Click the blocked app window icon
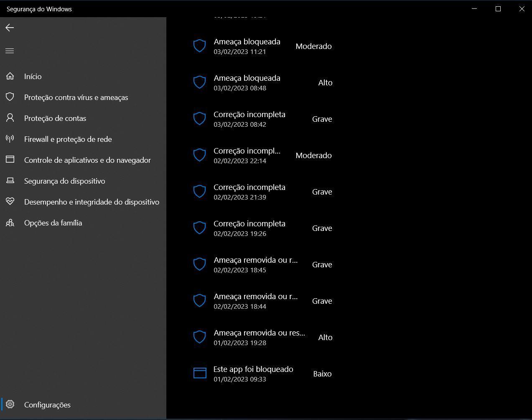This screenshot has height=420, width=532. pos(200,373)
